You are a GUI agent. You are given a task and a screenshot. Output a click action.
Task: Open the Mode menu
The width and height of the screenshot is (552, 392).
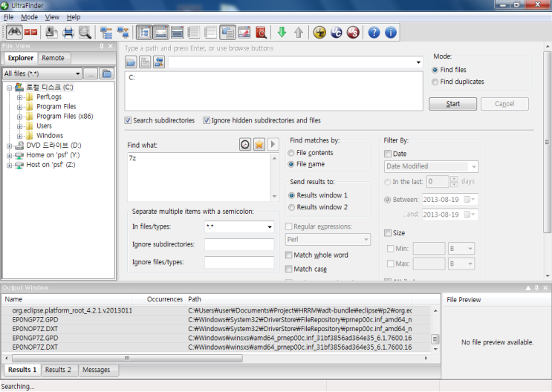29,17
